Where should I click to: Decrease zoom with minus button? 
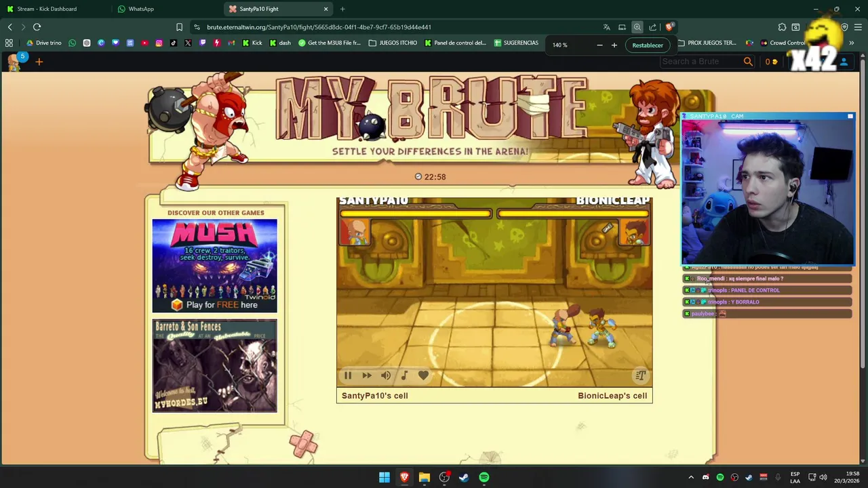coord(599,45)
